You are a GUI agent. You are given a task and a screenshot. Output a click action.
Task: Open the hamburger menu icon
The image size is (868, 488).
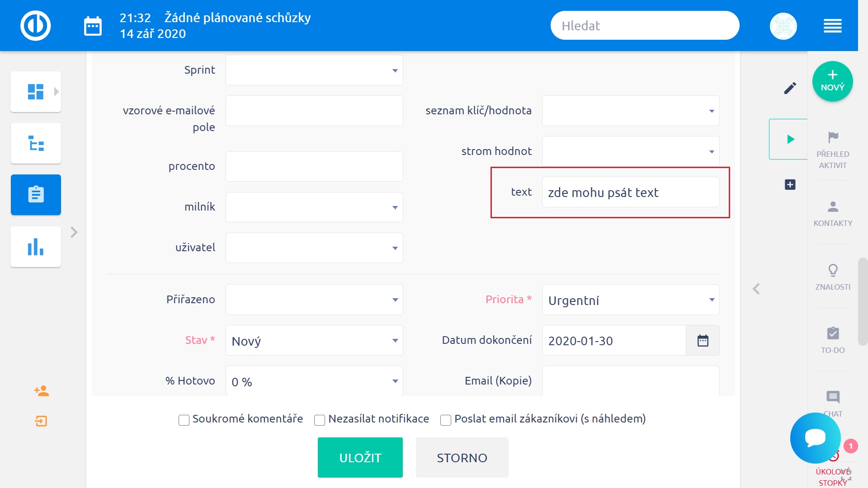click(x=832, y=26)
